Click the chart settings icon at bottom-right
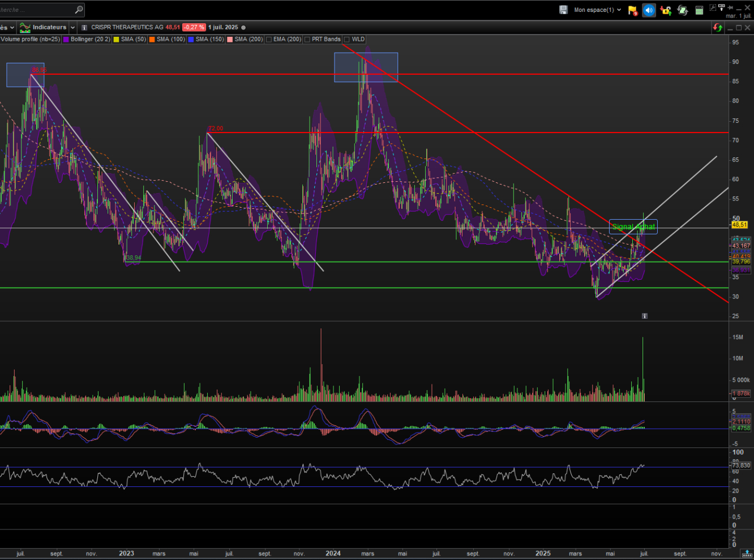 pos(748,554)
